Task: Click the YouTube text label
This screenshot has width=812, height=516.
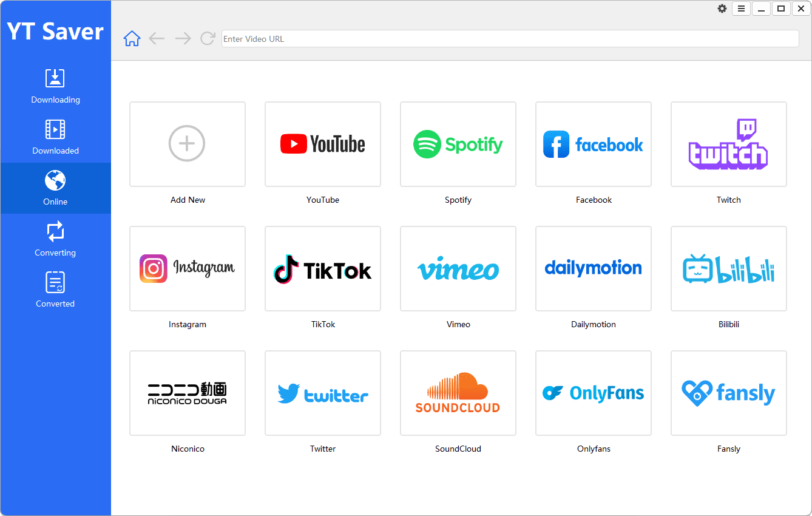Action: pyautogui.click(x=323, y=200)
